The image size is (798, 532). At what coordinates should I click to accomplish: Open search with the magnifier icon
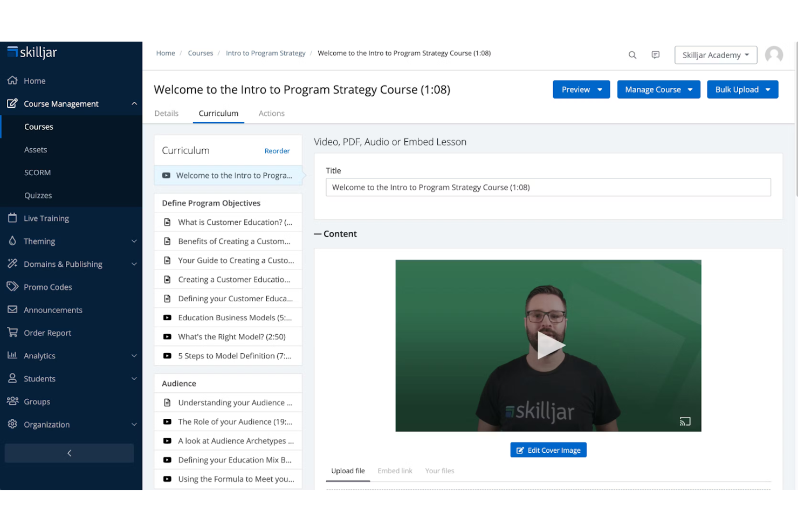tap(632, 55)
